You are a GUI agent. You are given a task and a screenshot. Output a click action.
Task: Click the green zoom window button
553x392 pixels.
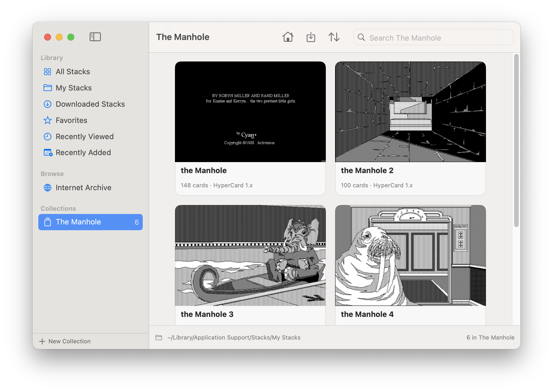[x=71, y=37]
